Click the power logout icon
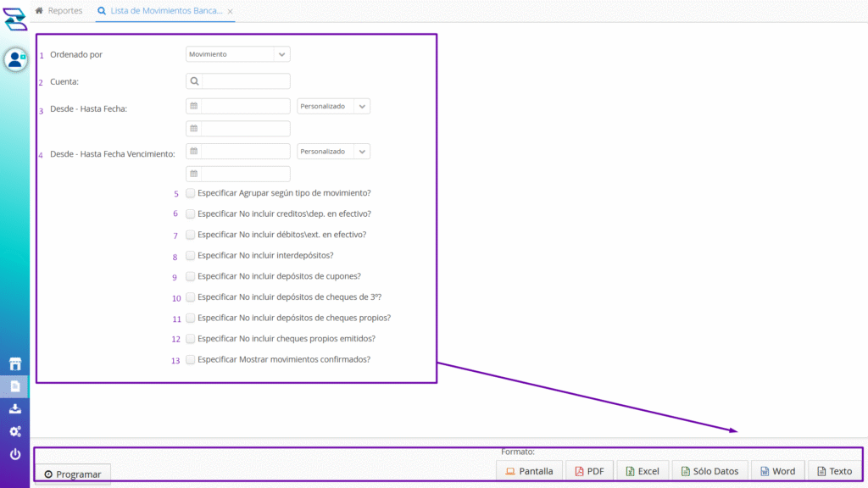The image size is (868, 488). point(15,455)
